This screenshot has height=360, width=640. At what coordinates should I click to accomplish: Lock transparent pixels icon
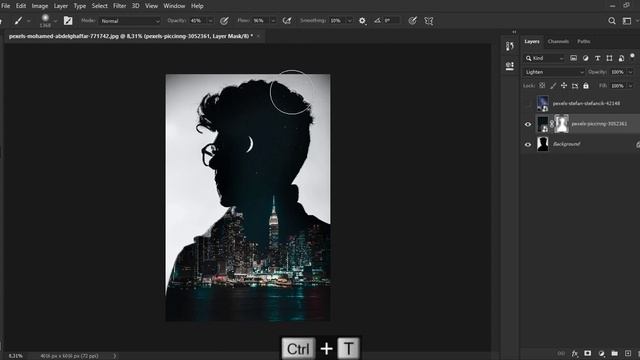(x=542, y=86)
